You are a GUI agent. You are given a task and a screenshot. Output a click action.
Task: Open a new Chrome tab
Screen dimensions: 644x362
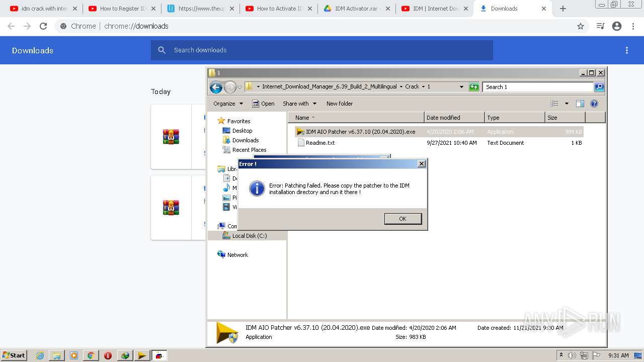(x=563, y=9)
